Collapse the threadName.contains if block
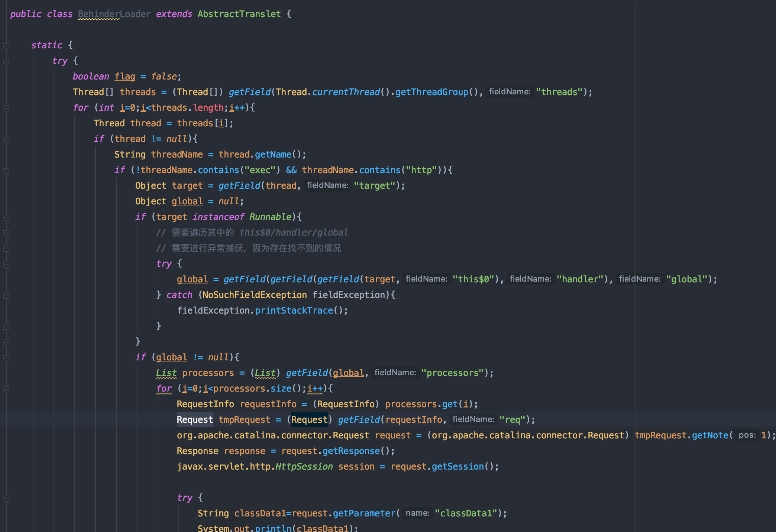This screenshot has width=776, height=532. click(x=6, y=171)
